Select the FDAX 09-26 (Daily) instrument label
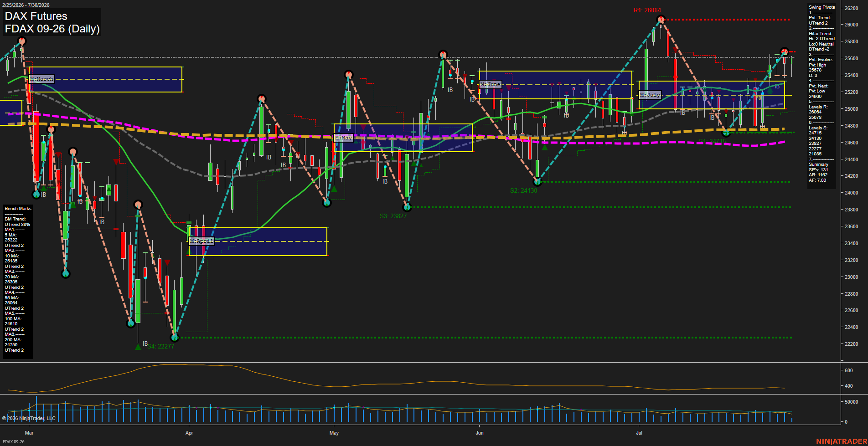Viewport: 868px width, 446px height. pos(52,29)
